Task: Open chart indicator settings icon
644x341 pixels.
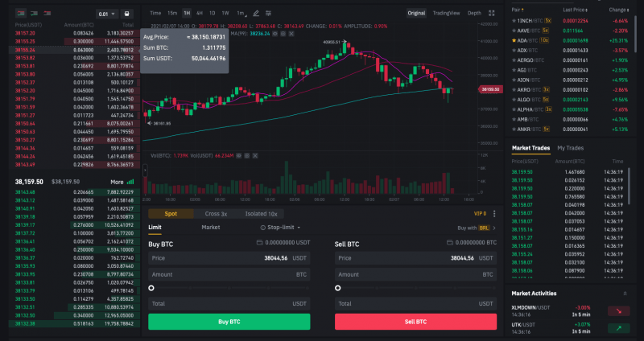Action: pos(268,13)
